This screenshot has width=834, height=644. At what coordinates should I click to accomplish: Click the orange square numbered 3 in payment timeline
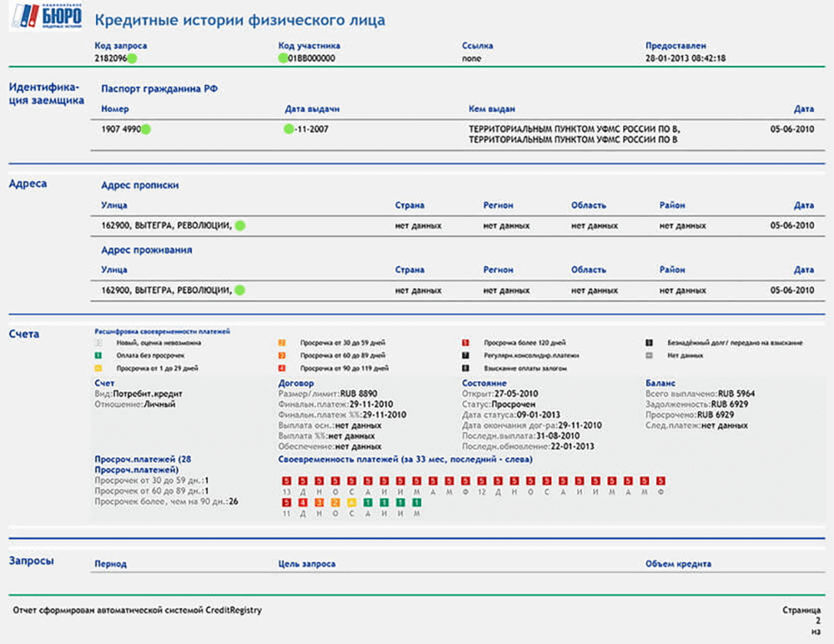319,503
